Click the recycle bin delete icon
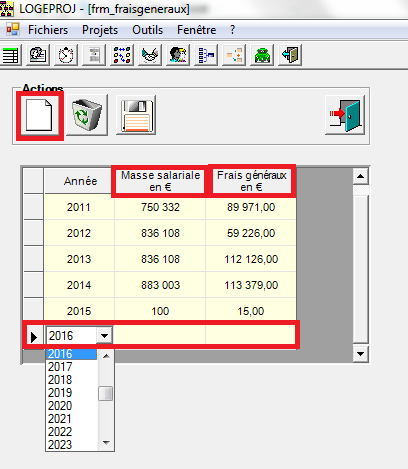The image size is (408, 469). click(87, 115)
